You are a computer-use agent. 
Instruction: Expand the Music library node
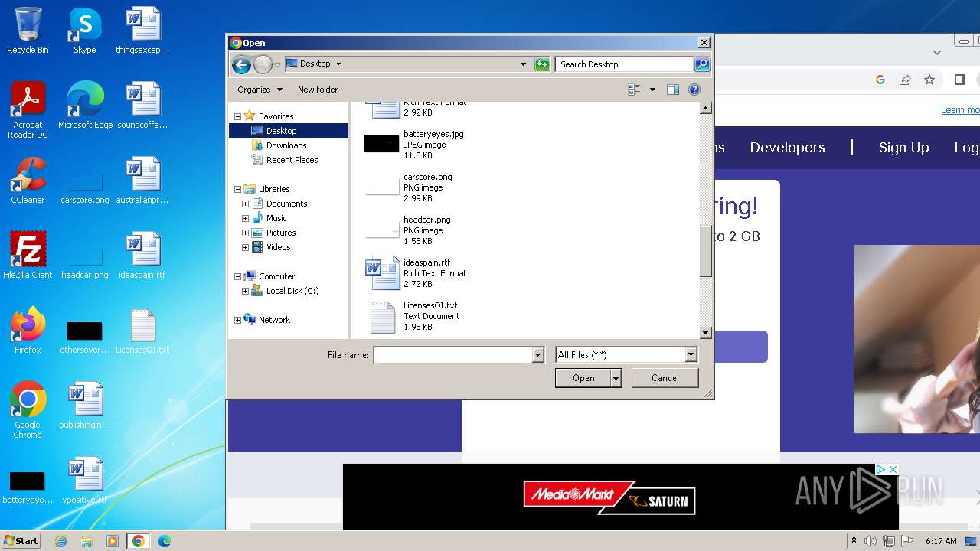click(x=245, y=218)
